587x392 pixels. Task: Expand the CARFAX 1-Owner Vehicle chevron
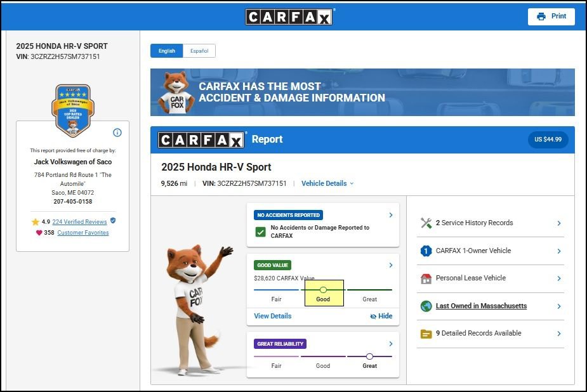[559, 251]
